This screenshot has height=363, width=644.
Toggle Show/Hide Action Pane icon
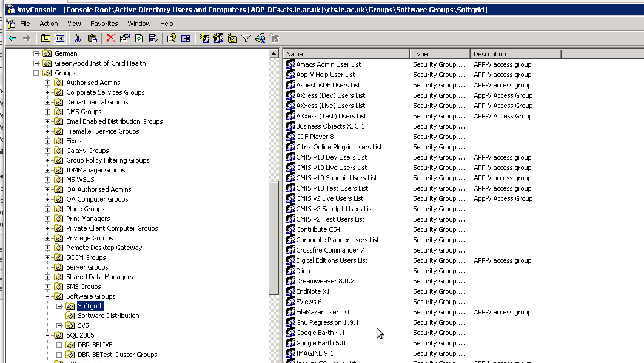pyautogui.click(x=186, y=38)
